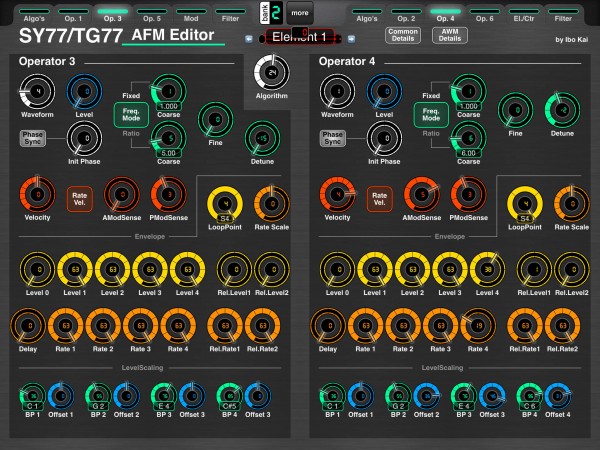Click Operator 3 Delay knob
Screen dimensions: 600x450
pos(28,326)
